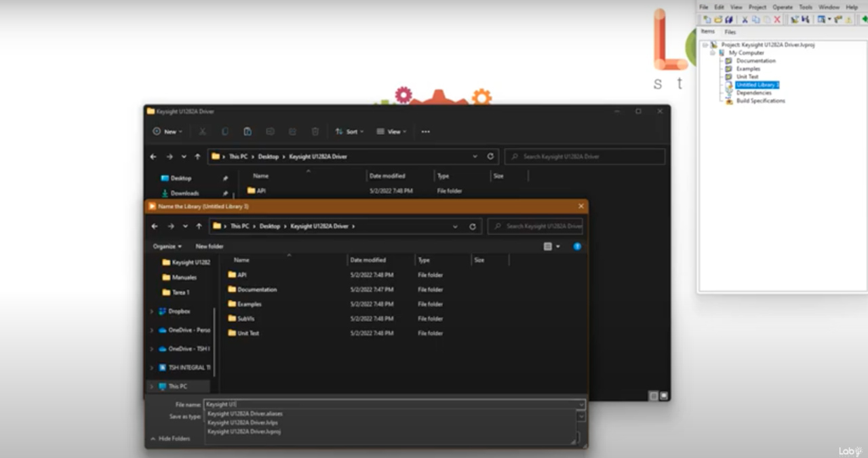Click Hide Folders in the save dialog
This screenshot has width=868, height=458.
click(x=170, y=439)
